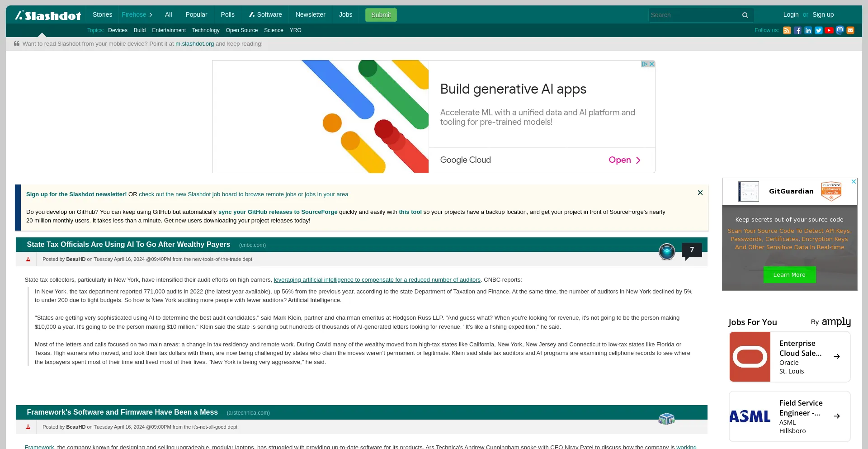Image resolution: width=868 pixels, height=449 pixels.
Task: Click the hardware topic icon on Framework story
Action: (x=667, y=419)
